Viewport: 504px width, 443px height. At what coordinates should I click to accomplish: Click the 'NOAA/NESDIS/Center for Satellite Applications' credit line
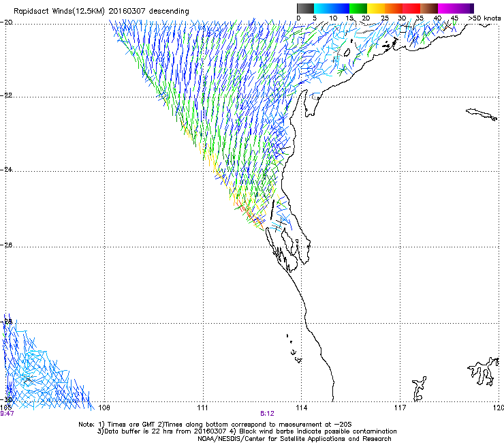[x=294, y=439]
